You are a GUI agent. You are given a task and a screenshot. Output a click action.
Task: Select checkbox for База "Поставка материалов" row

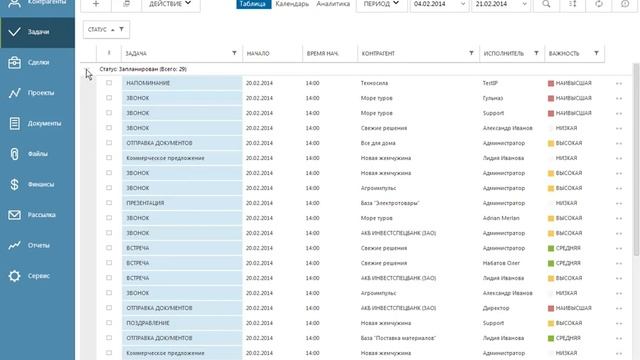pos(109,338)
